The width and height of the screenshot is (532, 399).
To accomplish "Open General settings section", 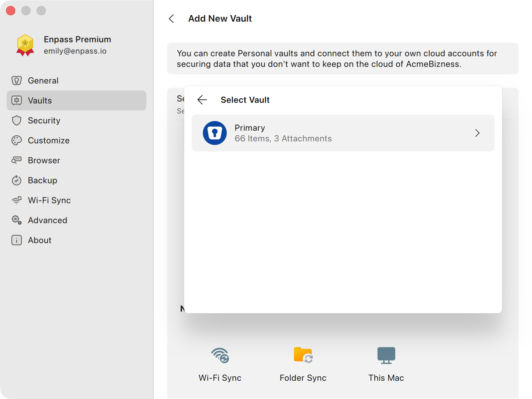I will [76, 80].
